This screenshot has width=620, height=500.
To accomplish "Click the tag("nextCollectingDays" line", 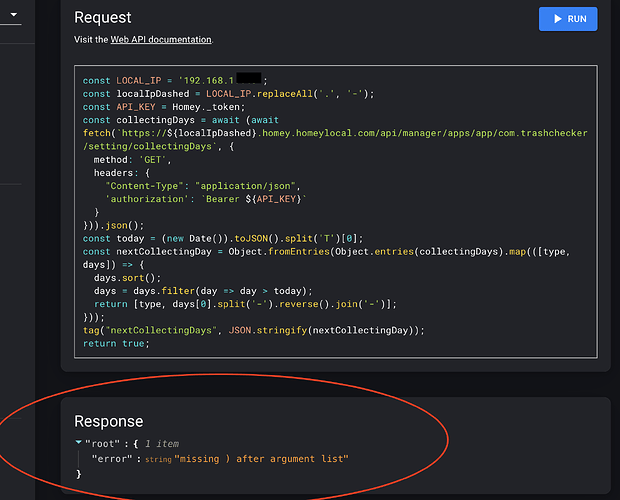I will pos(253,330).
